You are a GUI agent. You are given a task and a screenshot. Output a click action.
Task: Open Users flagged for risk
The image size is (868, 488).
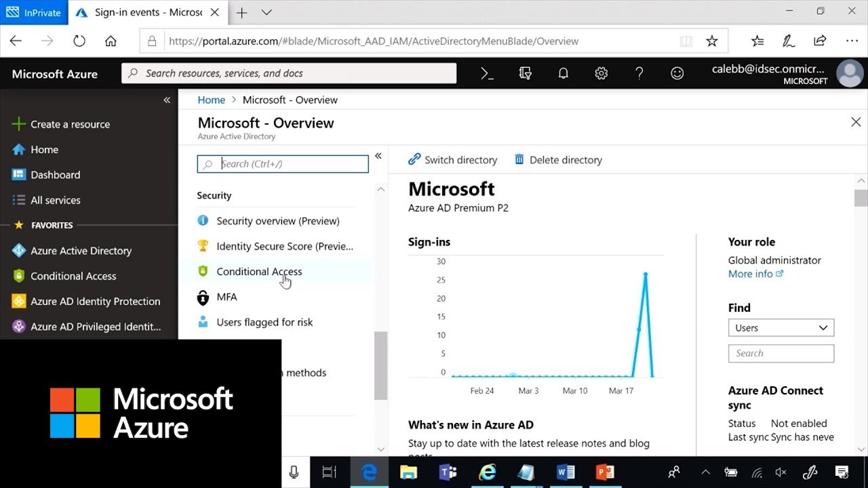[x=255, y=323]
